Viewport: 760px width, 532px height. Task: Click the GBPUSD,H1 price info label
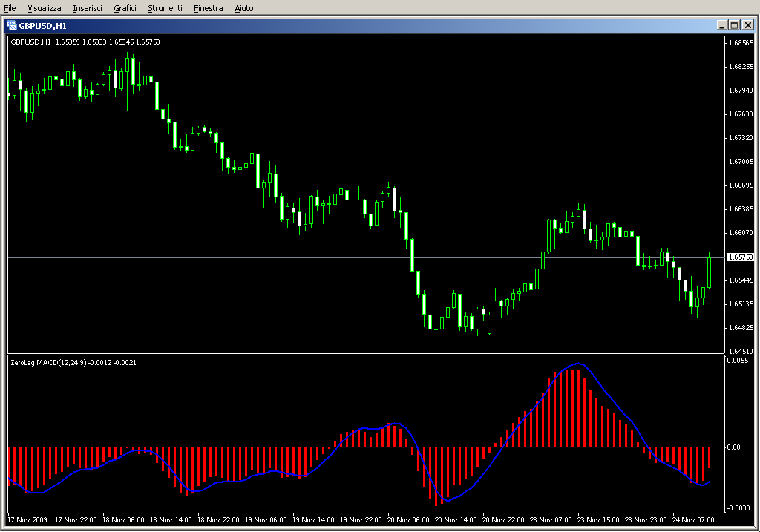(x=85, y=42)
